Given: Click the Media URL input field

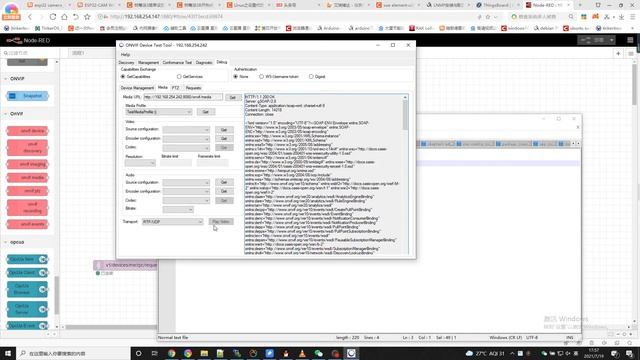Looking at the screenshot, I should point(183,97).
